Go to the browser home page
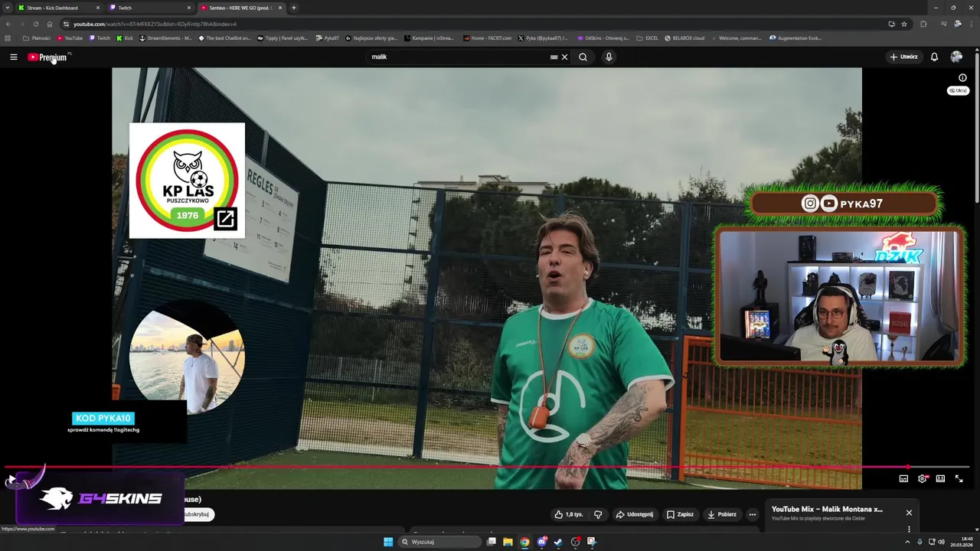The width and height of the screenshot is (980, 551). click(x=50, y=24)
